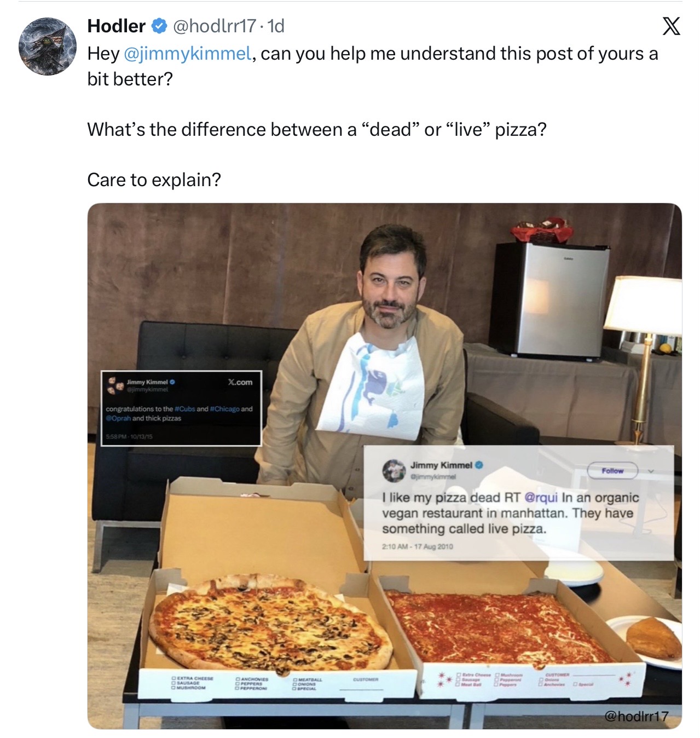Click verified badge in the white Kimmel tweet
The image size is (700, 738).
pyautogui.click(x=479, y=465)
